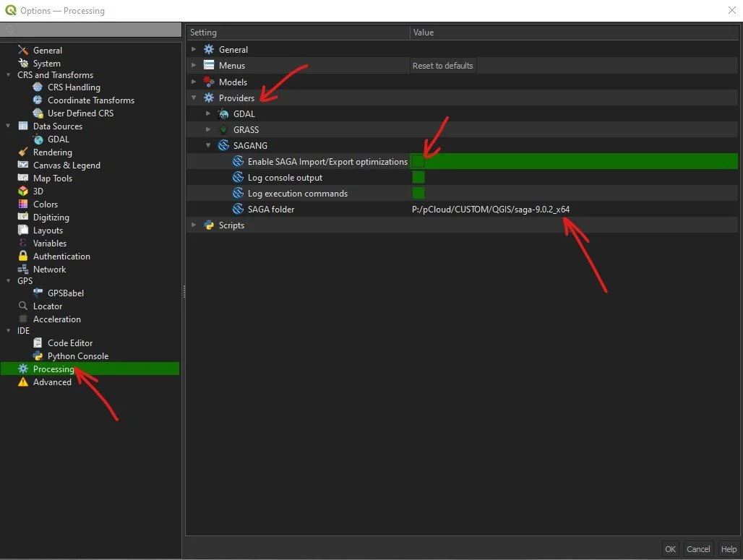Image resolution: width=743 pixels, height=560 pixels.
Task: Click the Network icon
Action: click(22, 269)
